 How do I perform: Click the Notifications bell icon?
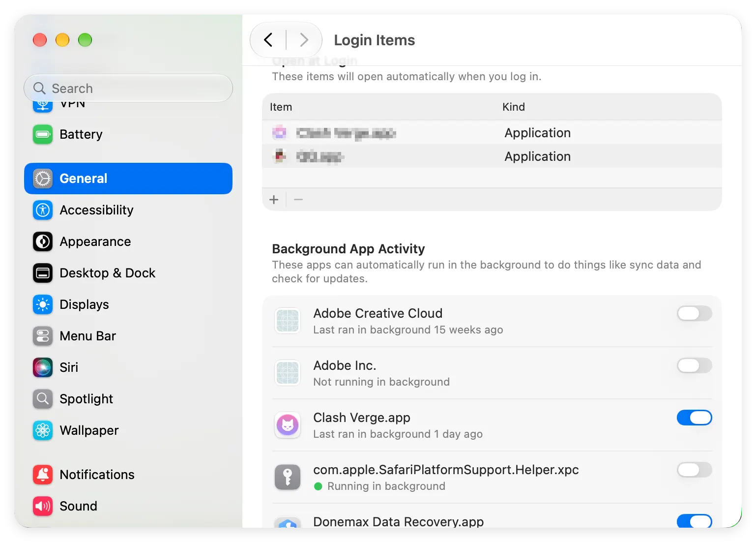pos(43,475)
